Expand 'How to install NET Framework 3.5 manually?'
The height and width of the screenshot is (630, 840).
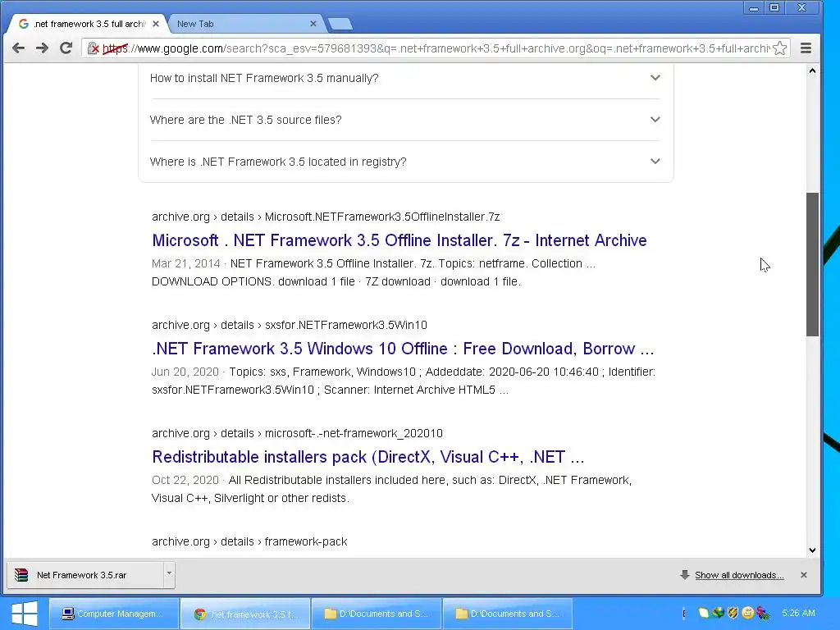pos(405,78)
